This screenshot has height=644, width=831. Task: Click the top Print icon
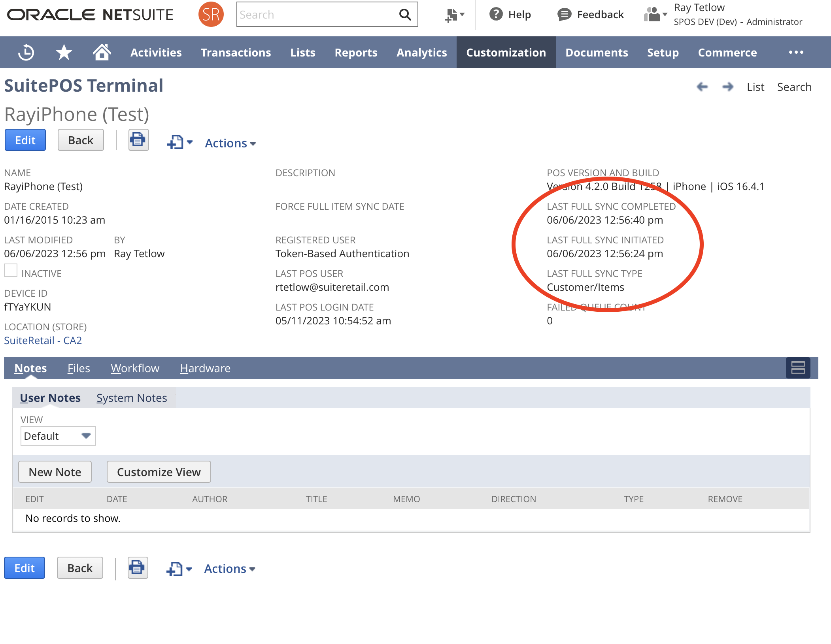pos(138,140)
